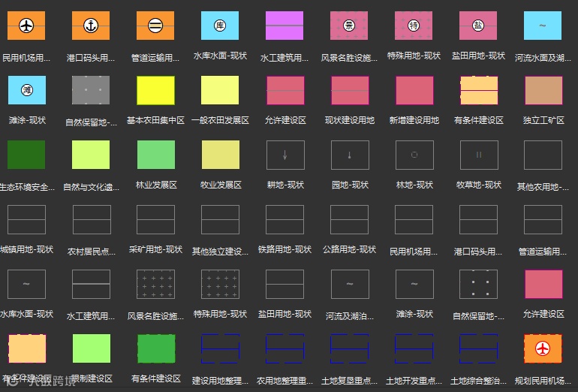
Task: Choose the dark green 生态环境安全 swatch
Action: tap(26, 155)
